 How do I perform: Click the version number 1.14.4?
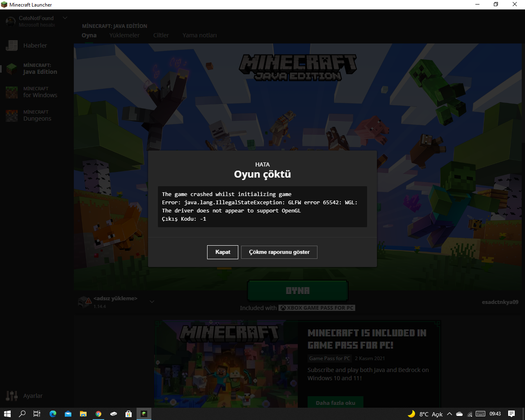tap(100, 306)
